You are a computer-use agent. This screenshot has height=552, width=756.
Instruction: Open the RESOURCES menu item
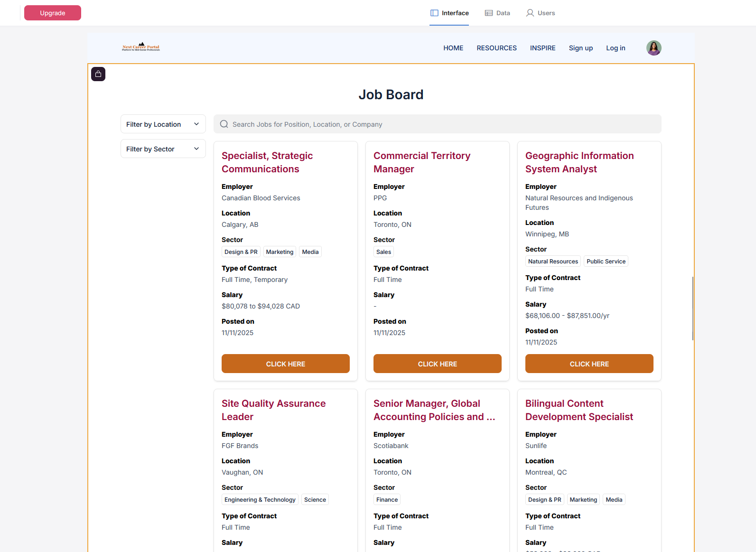point(496,48)
